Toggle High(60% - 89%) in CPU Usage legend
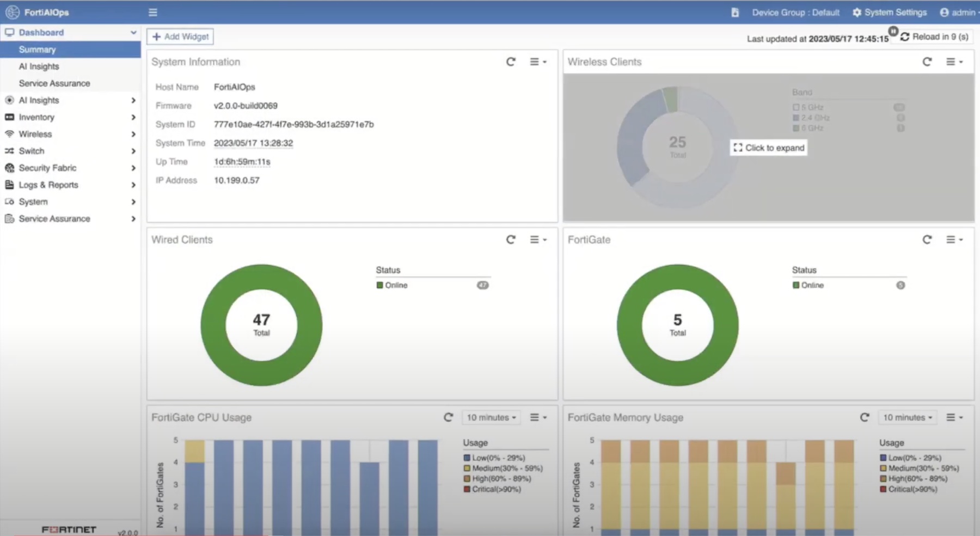 [497, 478]
